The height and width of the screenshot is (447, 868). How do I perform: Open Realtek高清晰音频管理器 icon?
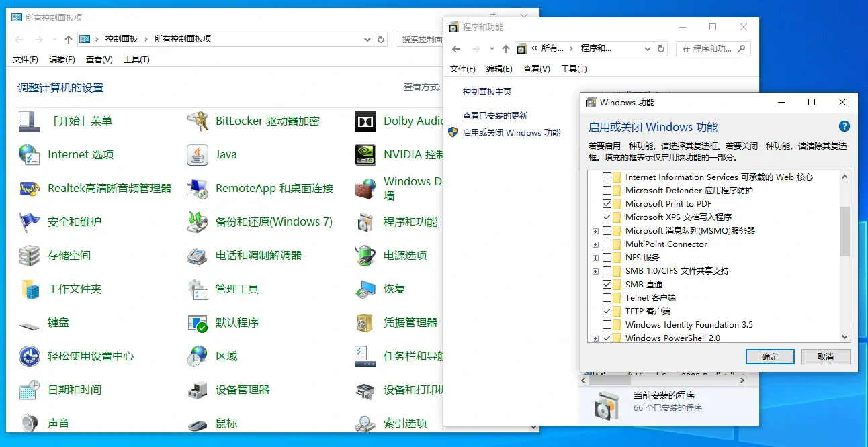point(30,189)
